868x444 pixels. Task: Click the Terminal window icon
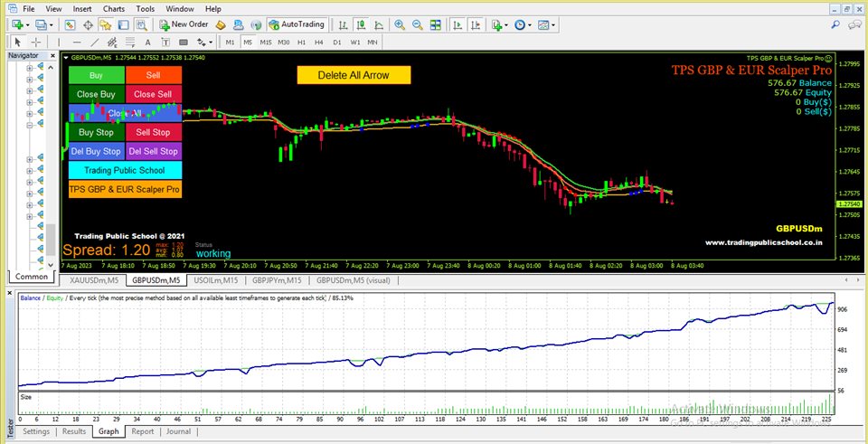123,24
